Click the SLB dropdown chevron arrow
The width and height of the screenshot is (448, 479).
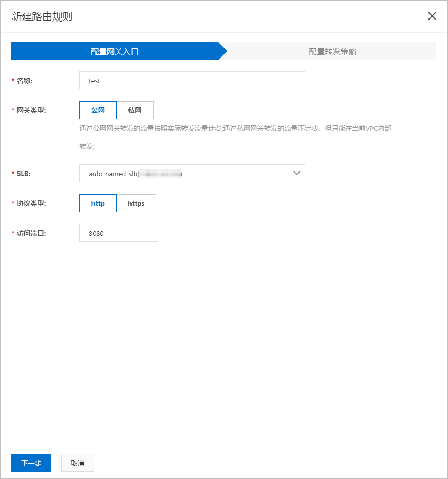(x=296, y=173)
